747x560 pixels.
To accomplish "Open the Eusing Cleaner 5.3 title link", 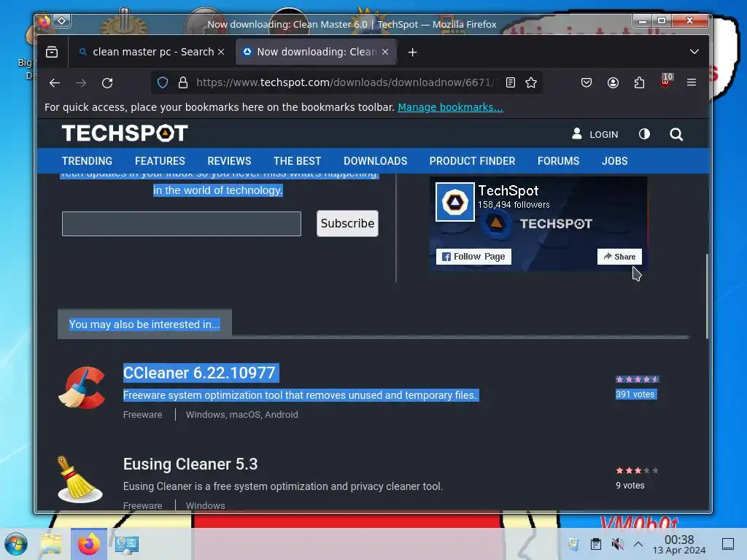I will coord(190,464).
